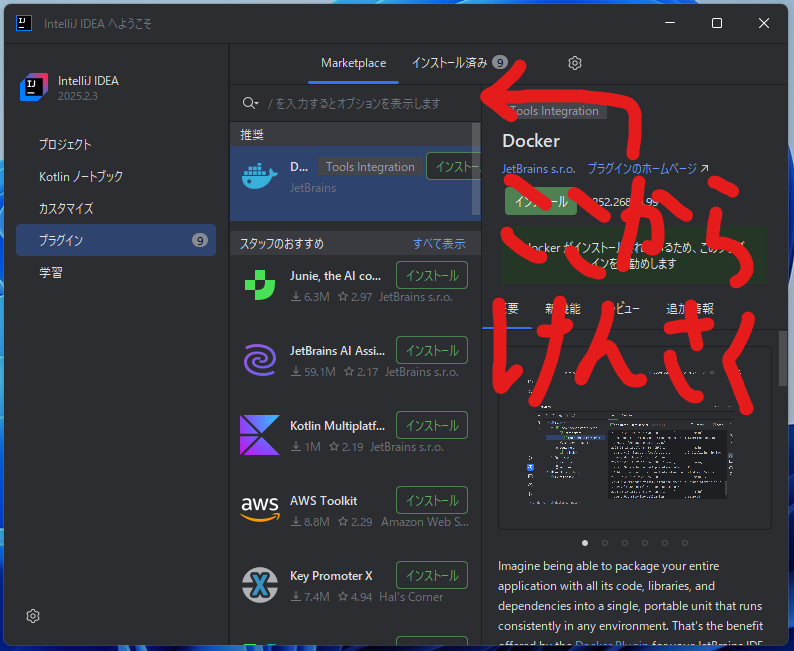
Task: Click the AWS Toolkit logo icon
Action: coord(260,509)
